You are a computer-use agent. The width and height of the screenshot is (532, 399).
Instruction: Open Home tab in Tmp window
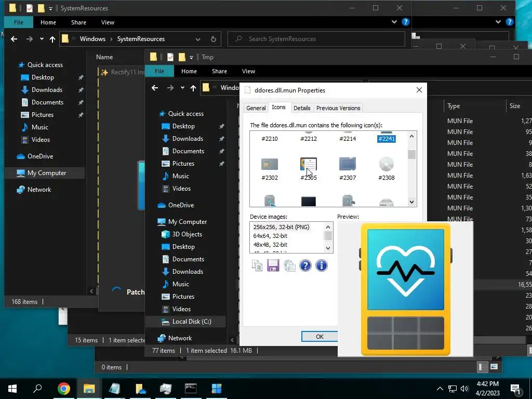pos(189,71)
